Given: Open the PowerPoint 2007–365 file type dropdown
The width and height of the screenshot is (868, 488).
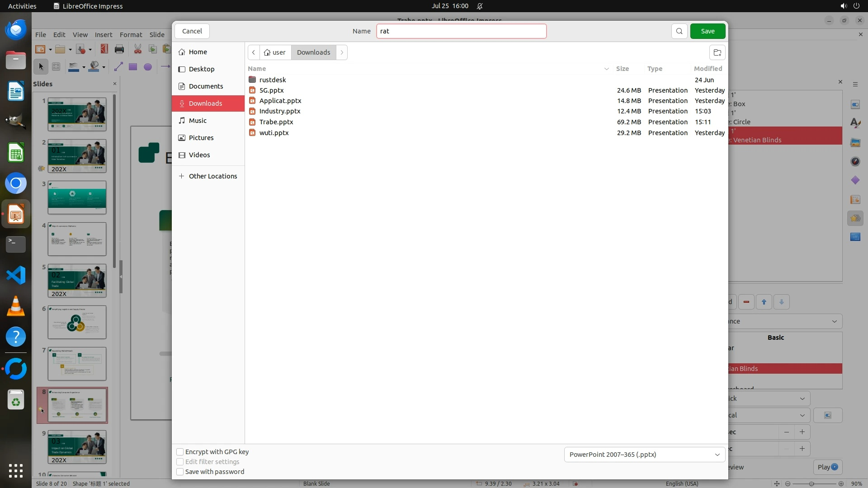Looking at the screenshot, I should pos(644,455).
